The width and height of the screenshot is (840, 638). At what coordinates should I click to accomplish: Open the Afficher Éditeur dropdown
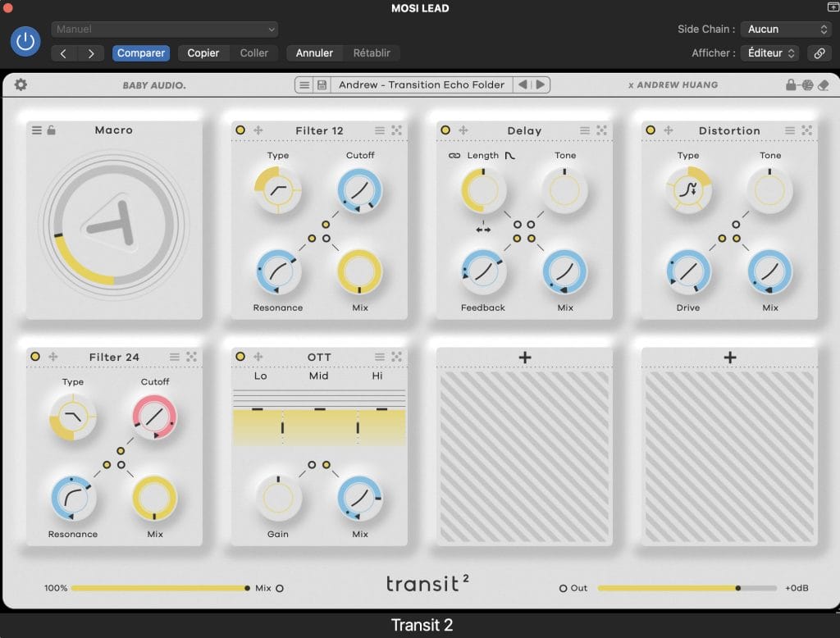pyautogui.click(x=769, y=53)
